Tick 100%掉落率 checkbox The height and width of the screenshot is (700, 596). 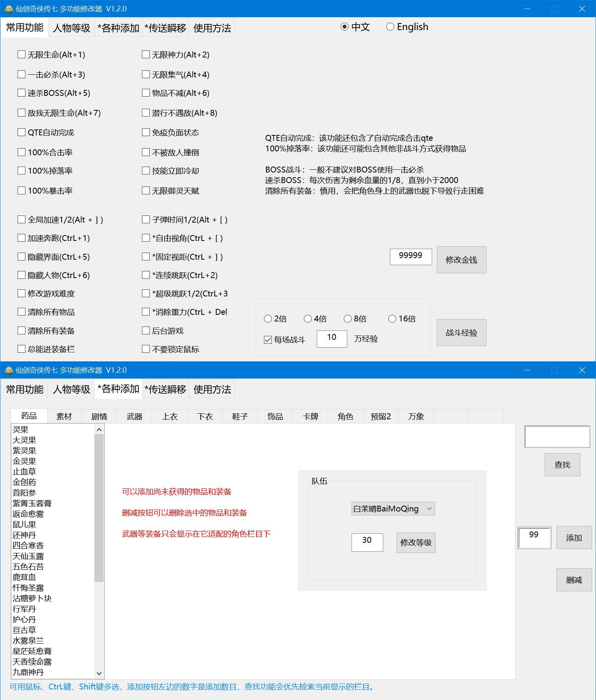(22, 171)
